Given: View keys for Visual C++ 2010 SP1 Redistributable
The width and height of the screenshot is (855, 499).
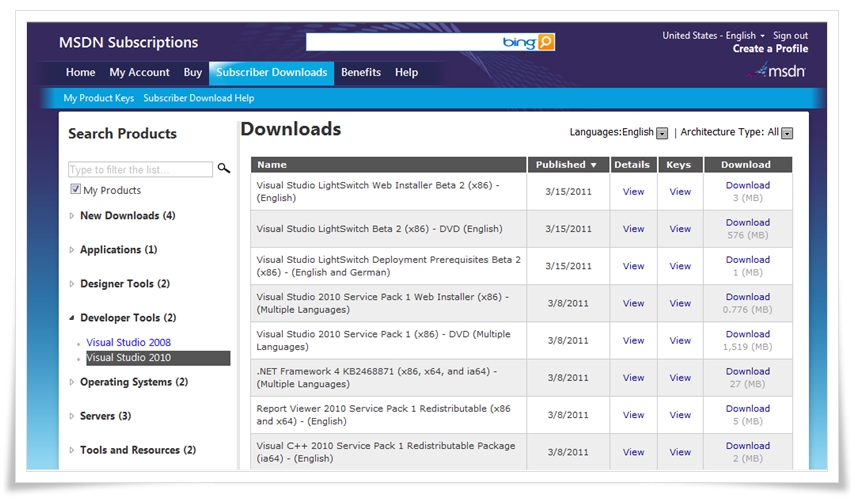Looking at the screenshot, I should pyautogui.click(x=680, y=452).
